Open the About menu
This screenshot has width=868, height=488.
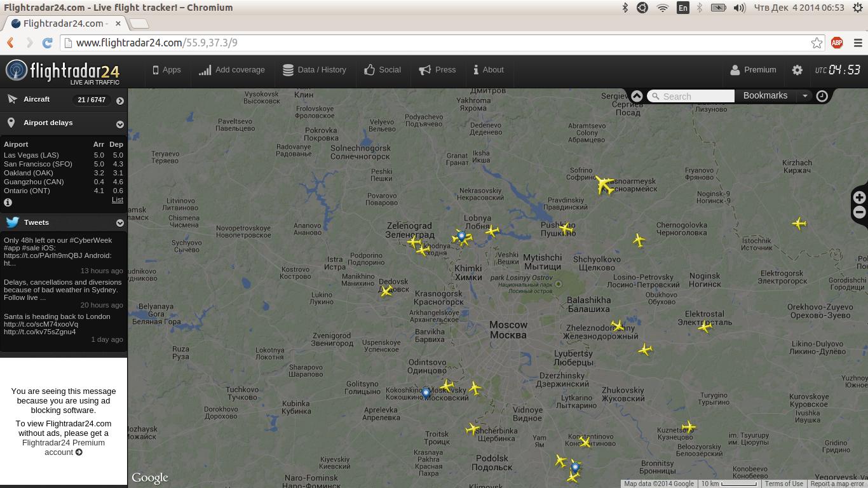(489, 70)
